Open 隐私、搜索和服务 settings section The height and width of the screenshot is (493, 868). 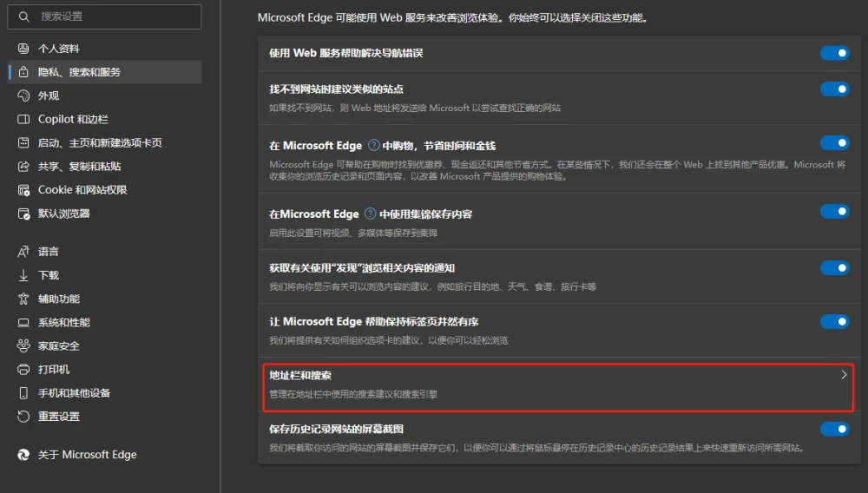coord(79,72)
